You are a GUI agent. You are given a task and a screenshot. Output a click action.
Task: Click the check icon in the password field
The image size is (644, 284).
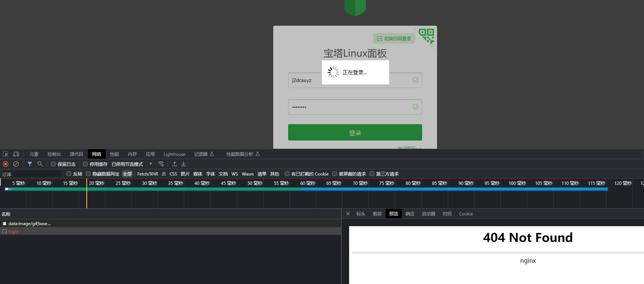(415, 107)
